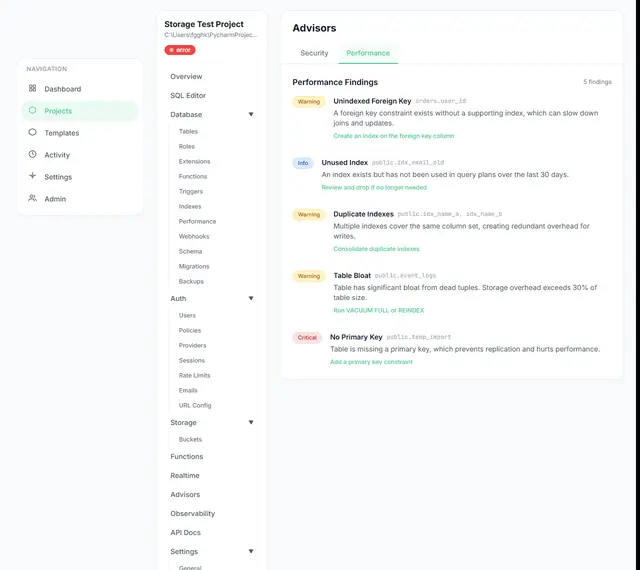Image resolution: width=640 pixels, height=570 pixels.
Task: Click the Unused Index finding title
Action: (x=344, y=163)
